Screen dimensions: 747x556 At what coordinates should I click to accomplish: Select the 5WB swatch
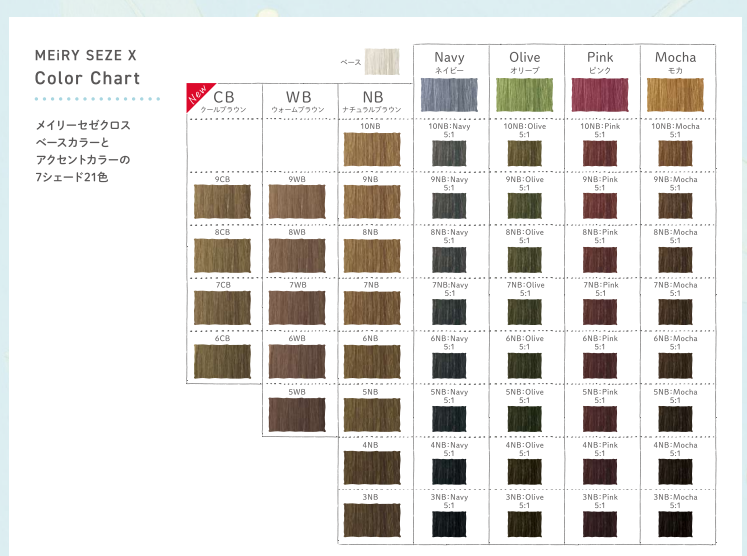(x=297, y=414)
